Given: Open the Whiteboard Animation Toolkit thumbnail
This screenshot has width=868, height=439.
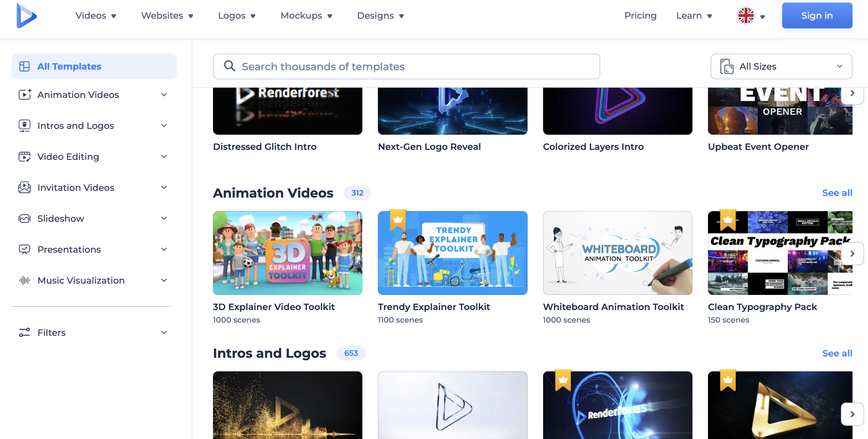Looking at the screenshot, I should pos(617,253).
